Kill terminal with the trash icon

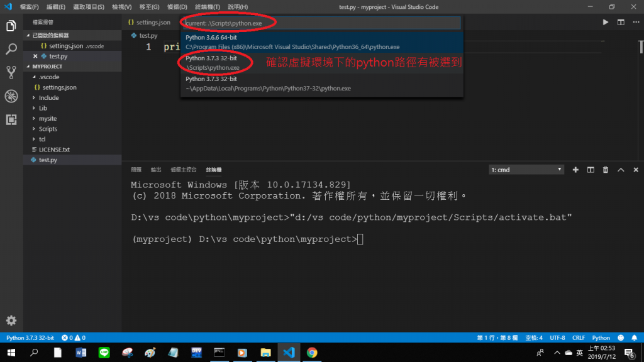[x=606, y=170]
